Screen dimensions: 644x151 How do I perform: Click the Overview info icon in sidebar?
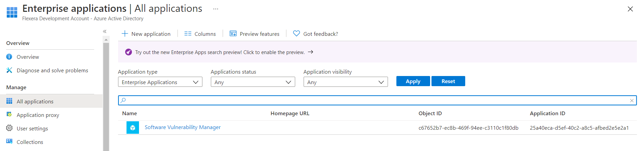[9, 57]
